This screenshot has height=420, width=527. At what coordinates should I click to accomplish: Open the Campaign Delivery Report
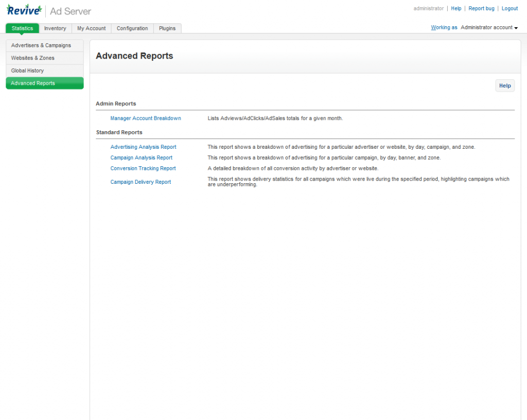(140, 182)
